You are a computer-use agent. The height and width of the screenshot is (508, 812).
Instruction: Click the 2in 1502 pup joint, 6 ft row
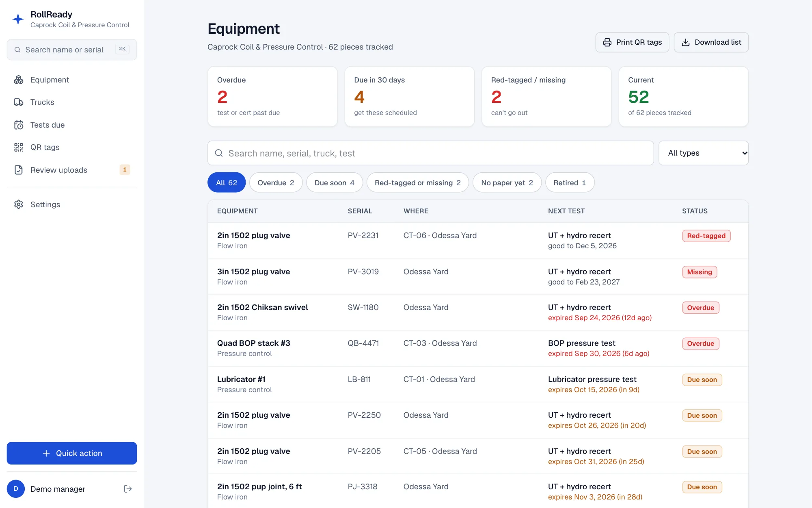(x=478, y=491)
